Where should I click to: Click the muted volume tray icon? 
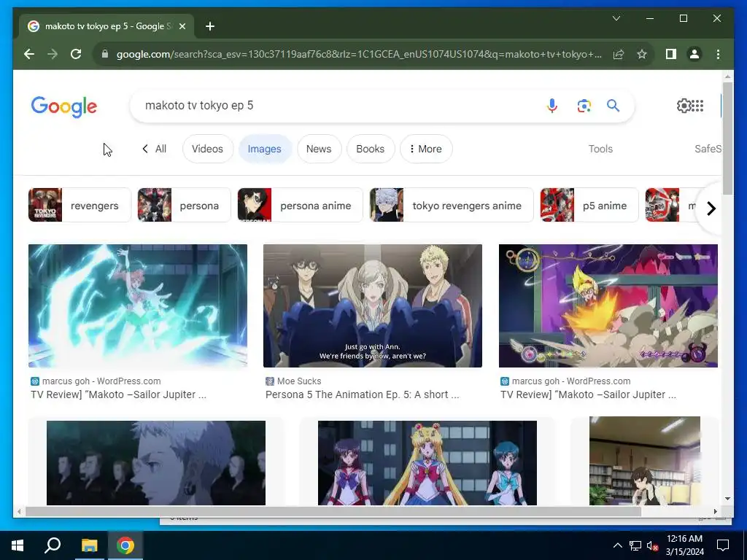(653, 545)
